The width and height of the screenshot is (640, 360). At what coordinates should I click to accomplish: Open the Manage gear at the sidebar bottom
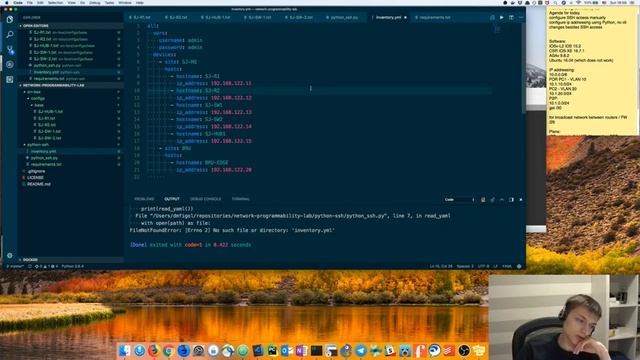tap(10, 256)
